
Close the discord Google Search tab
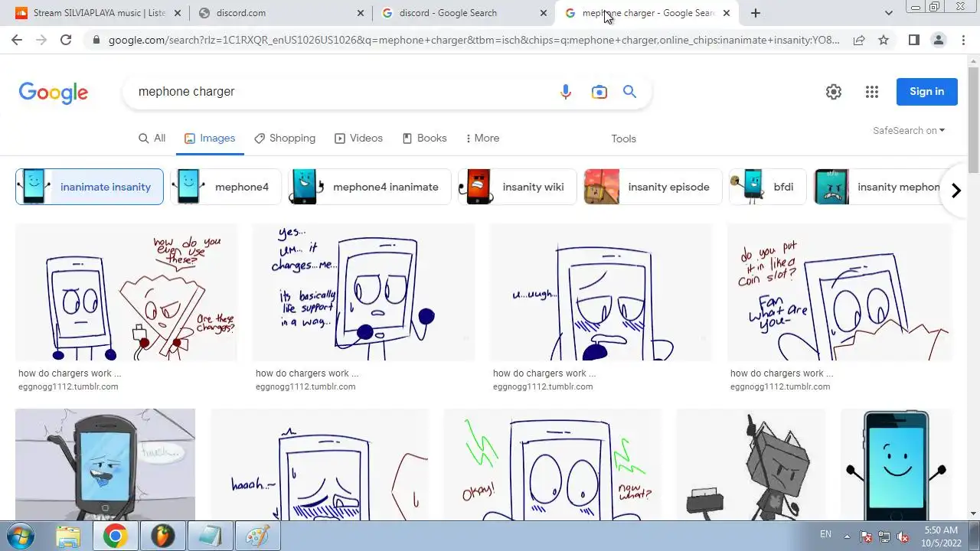point(544,13)
